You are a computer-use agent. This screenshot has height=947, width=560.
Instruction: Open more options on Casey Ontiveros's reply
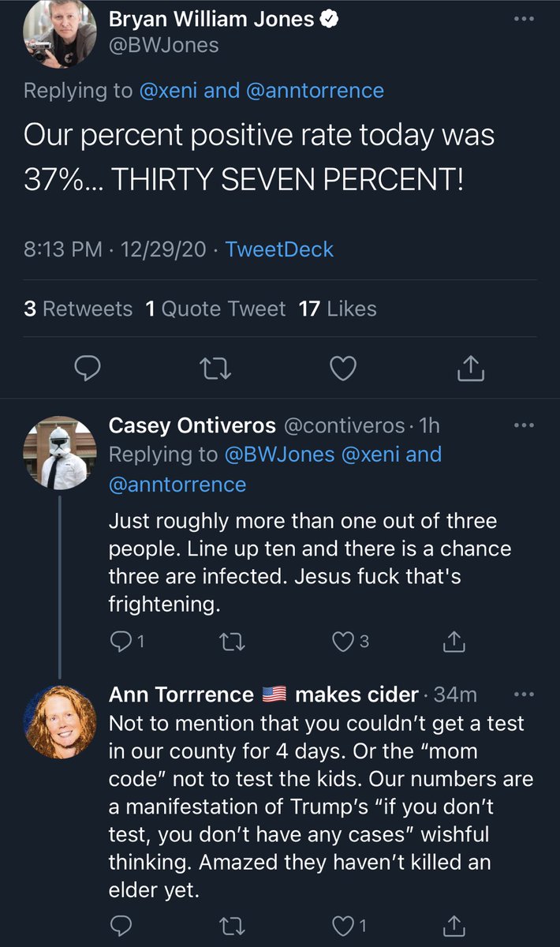point(524,425)
